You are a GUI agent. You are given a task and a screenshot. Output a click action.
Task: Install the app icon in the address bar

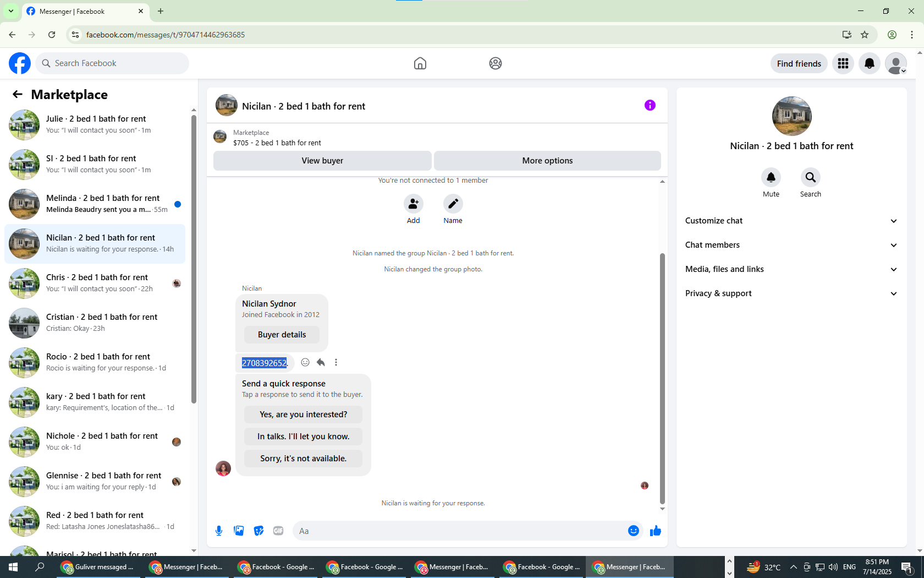(847, 35)
